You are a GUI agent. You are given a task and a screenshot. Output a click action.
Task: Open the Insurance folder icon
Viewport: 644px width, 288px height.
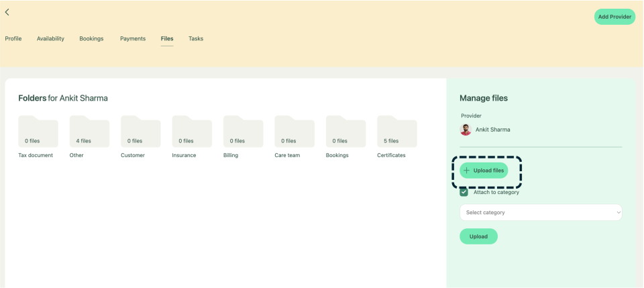click(x=192, y=132)
